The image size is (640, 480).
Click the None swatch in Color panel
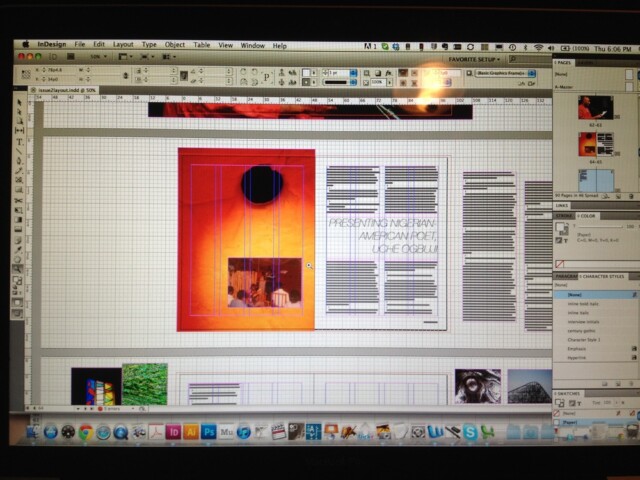tap(560, 264)
